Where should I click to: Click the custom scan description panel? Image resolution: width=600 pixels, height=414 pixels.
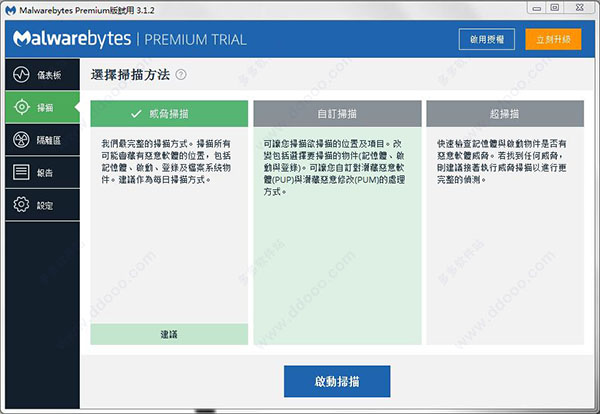pyautogui.click(x=338, y=236)
